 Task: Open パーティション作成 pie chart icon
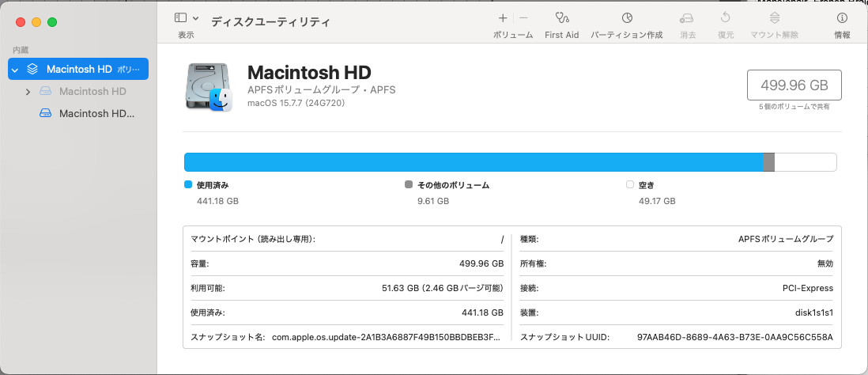coord(627,18)
